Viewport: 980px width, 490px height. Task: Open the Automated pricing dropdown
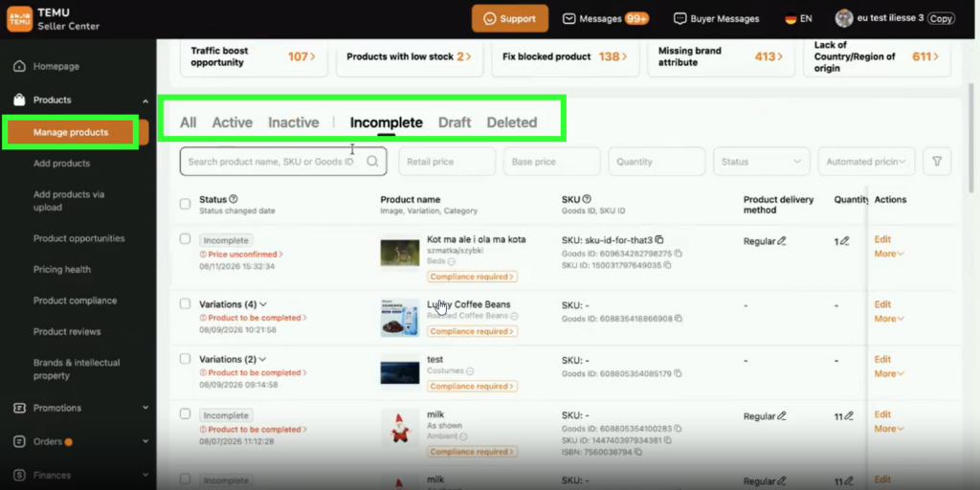click(x=866, y=161)
